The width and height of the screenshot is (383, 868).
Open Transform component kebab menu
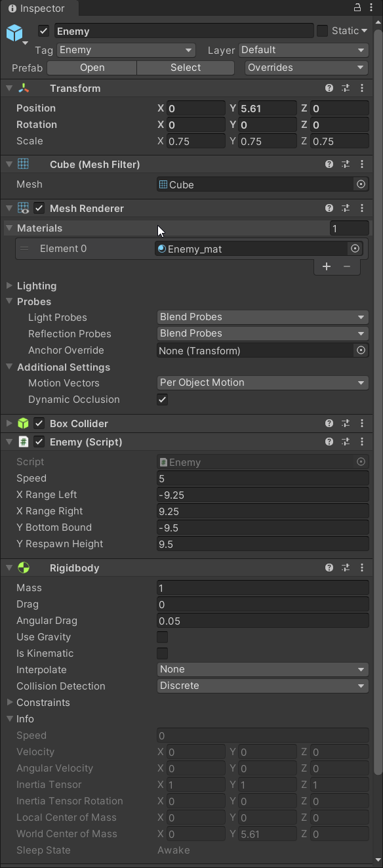pos(361,89)
